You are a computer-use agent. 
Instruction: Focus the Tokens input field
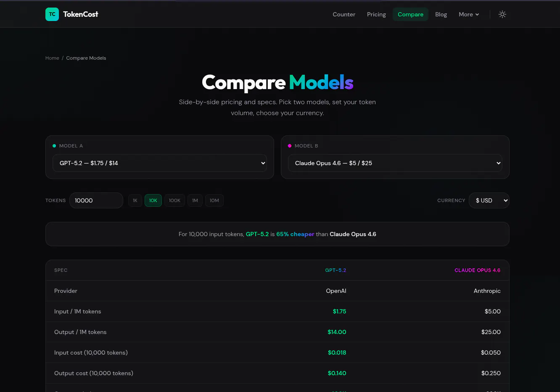96,200
